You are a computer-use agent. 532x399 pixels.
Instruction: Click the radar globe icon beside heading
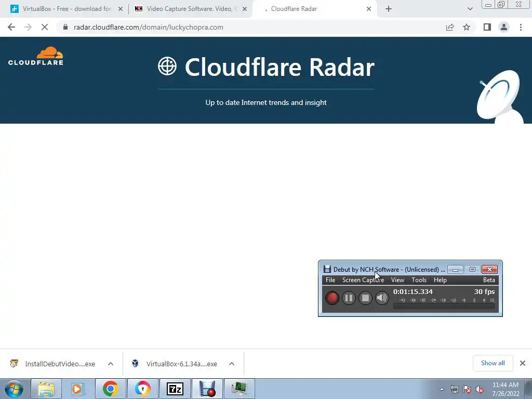167,66
